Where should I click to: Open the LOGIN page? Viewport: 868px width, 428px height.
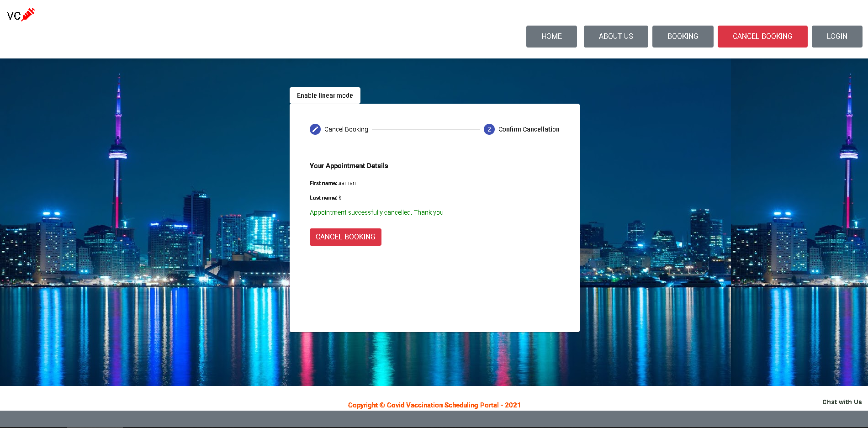coord(837,36)
